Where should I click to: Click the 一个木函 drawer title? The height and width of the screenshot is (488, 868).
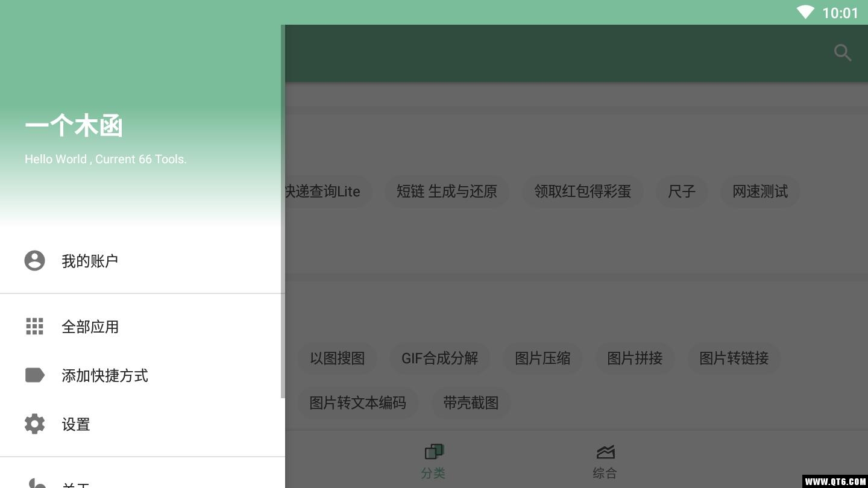click(x=74, y=127)
